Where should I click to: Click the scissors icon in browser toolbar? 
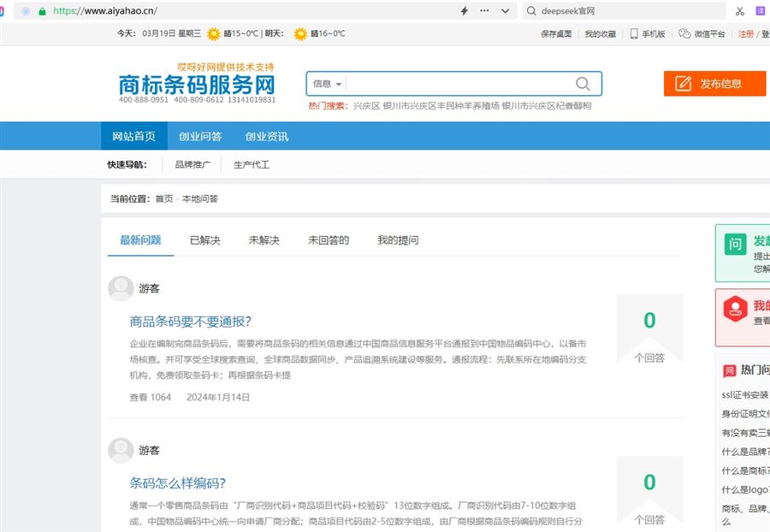coord(740,11)
